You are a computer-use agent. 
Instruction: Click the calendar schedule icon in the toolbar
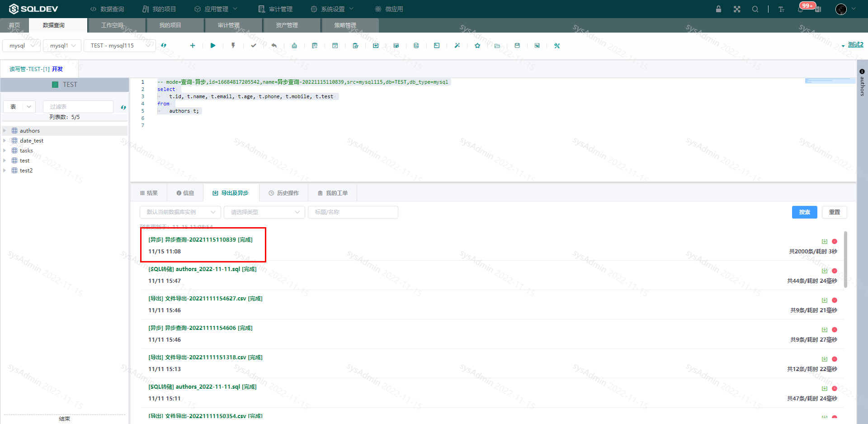pyautogui.click(x=335, y=46)
